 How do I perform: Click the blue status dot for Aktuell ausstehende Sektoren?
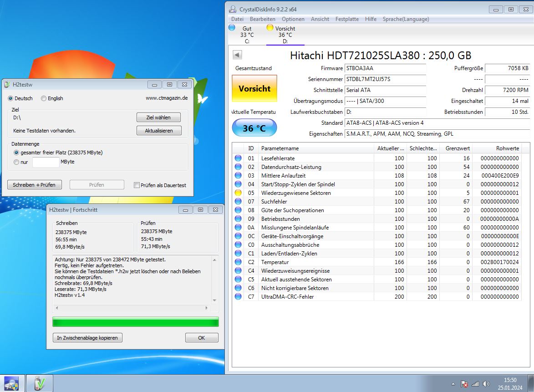pos(238,279)
